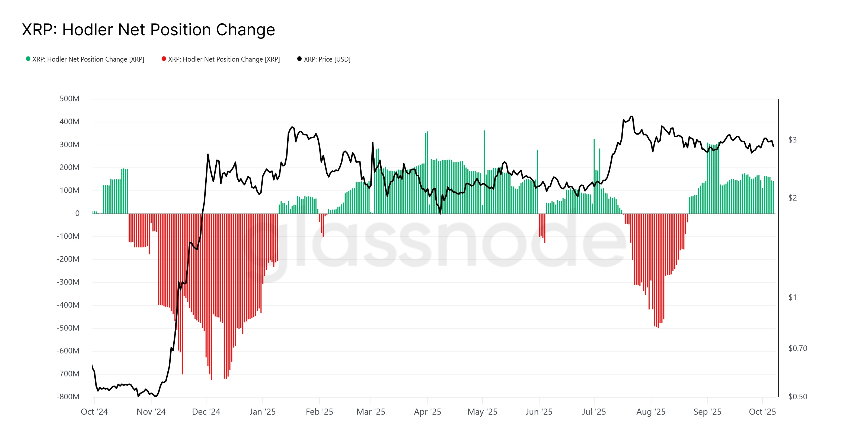Click the chart title XRP: Hodler Net Position Change

click(149, 30)
